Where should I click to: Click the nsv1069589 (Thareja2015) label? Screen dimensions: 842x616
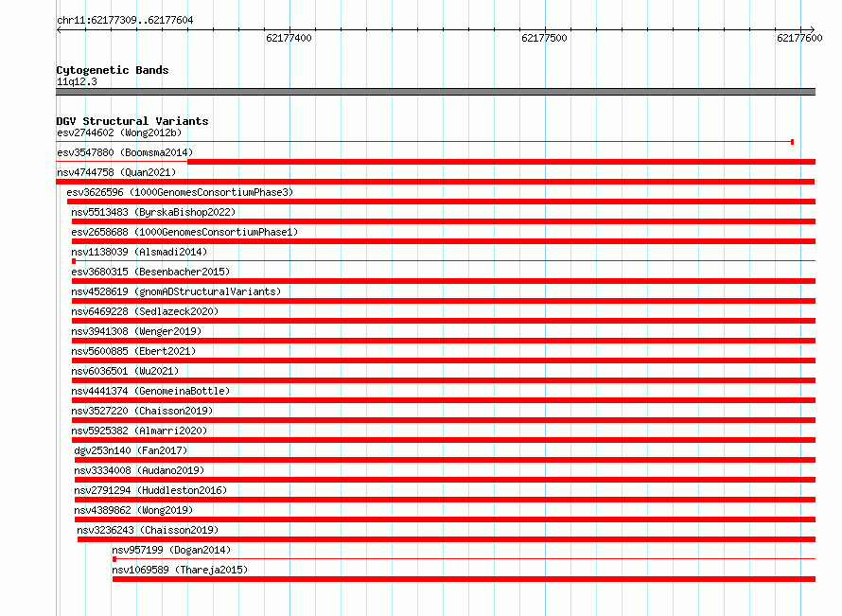point(180,570)
